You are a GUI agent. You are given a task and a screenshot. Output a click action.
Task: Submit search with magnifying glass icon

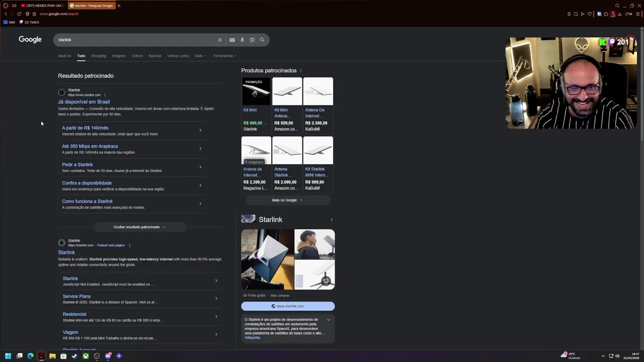(262, 40)
